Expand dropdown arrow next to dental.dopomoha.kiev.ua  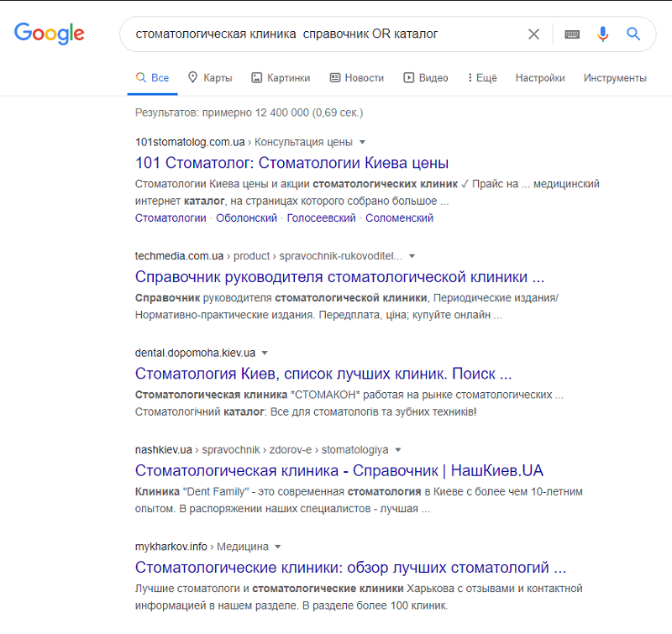pyautogui.click(x=265, y=353)
